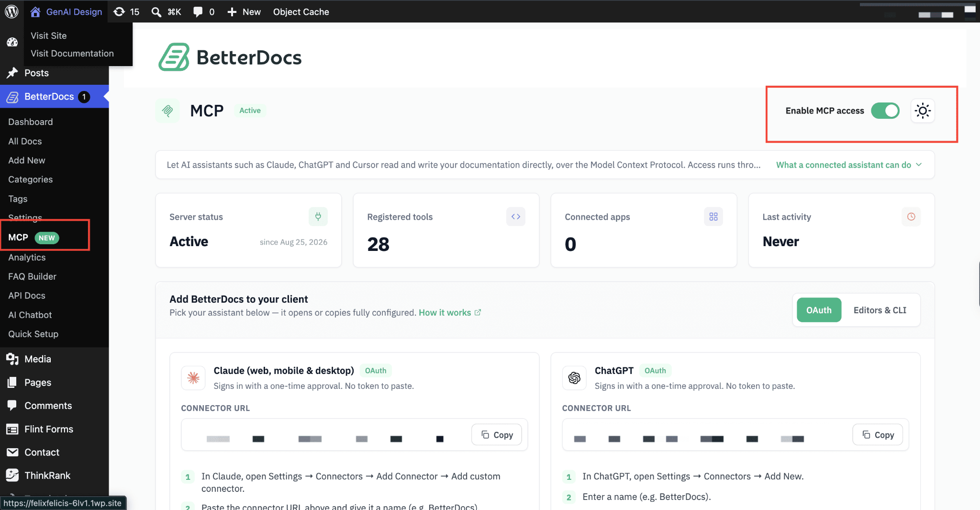Click the Connected apps grid icon
This screenshot has width=980, height=510.
pyautogui.click(x=713, y=216)
